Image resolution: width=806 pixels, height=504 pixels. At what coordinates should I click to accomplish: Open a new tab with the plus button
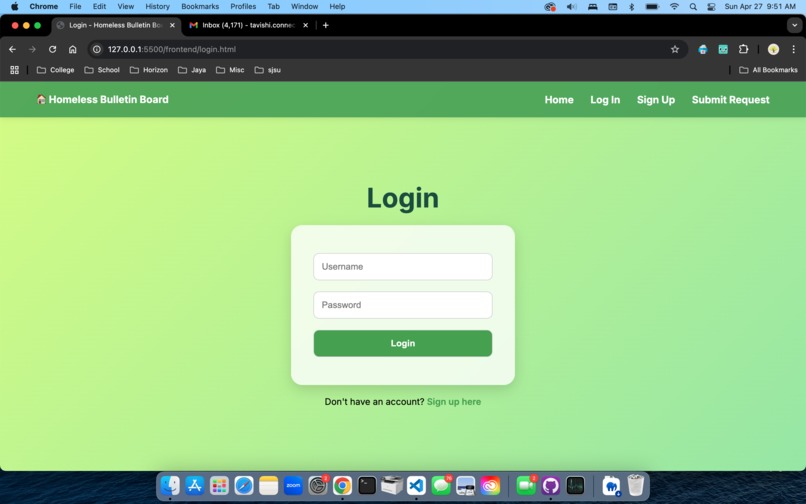pyautogui.click(x=325, y=25)
